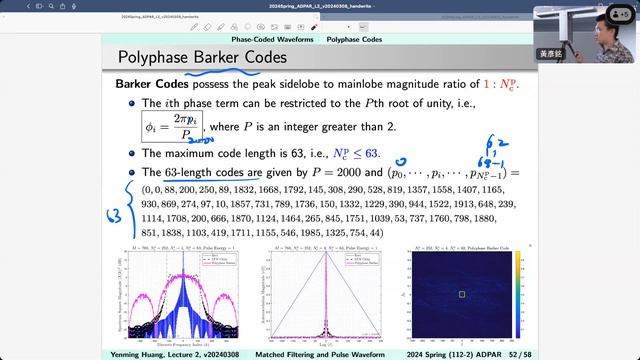Select the text box tool
The height and width of the screenshot is (360, 640).
[x=301, y=27]
